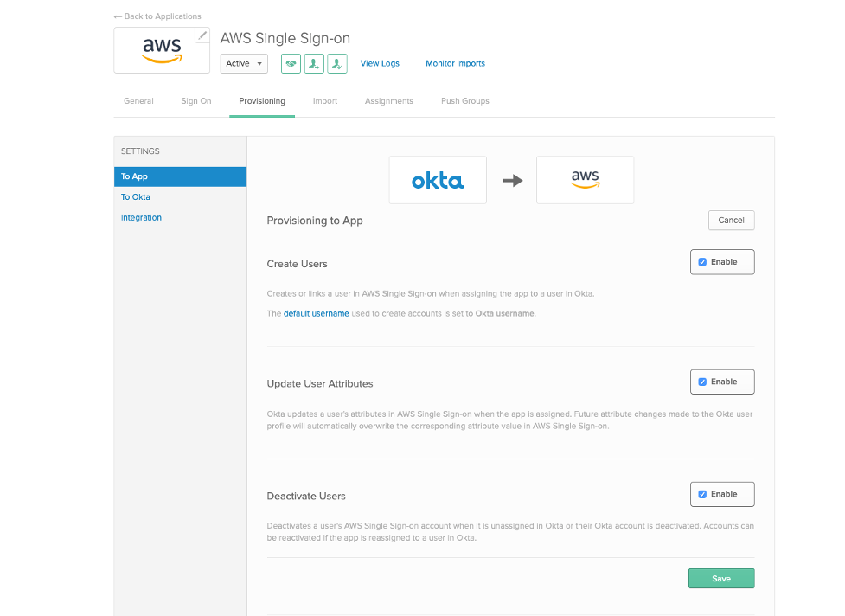Select the Provisioning tab
This screenshot has width=845, height=616.
pos(262,100)
